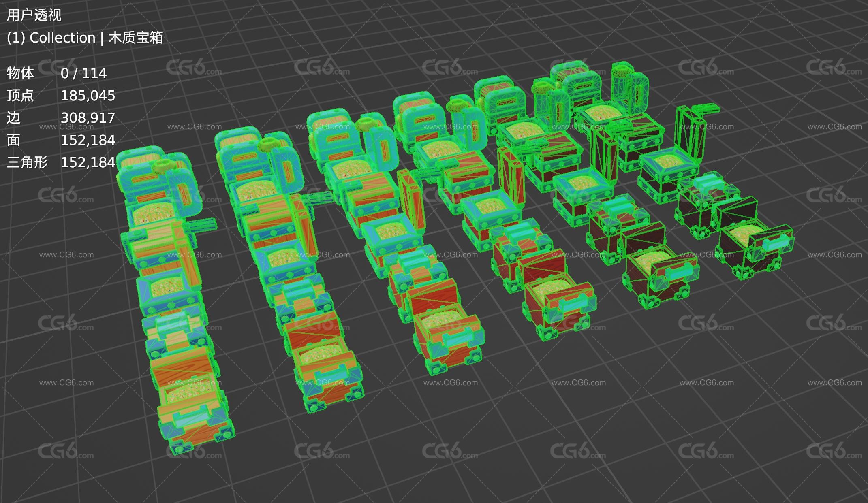
Task: Click the 三角形 statistic label
Action: click(x=27, y=162)
